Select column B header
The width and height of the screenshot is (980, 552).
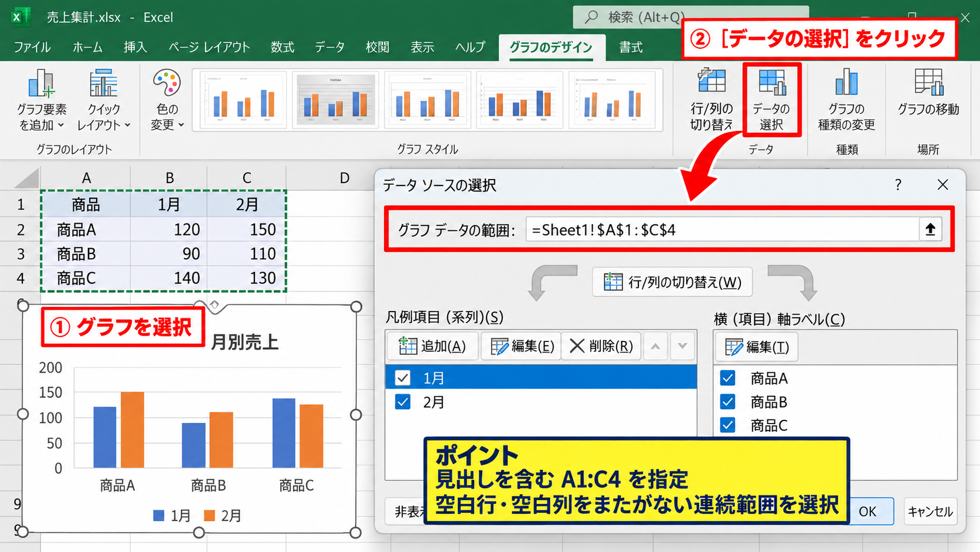click(x=169, y=178)
